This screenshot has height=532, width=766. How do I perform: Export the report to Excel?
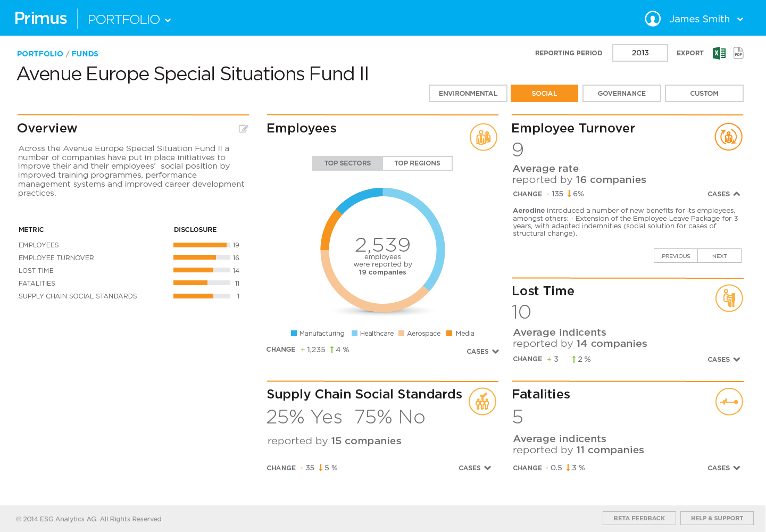point(719,53)
